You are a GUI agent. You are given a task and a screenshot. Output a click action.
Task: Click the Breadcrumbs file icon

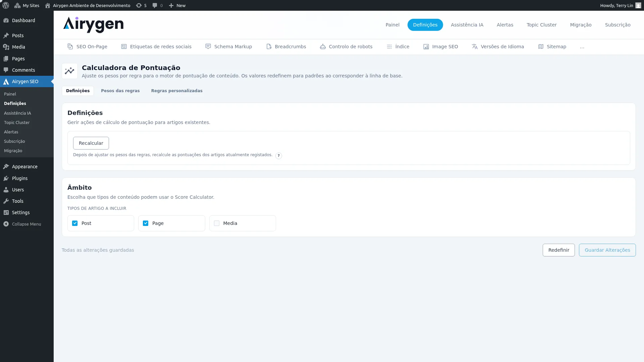tap(269, 47)
